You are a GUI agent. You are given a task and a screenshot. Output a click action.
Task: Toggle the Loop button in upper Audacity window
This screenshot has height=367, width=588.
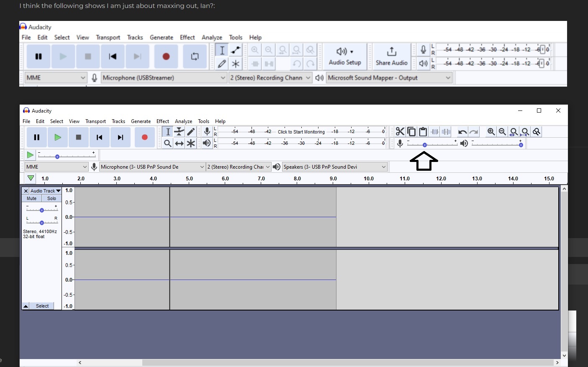pyautogui.click(x=195, y=56)
